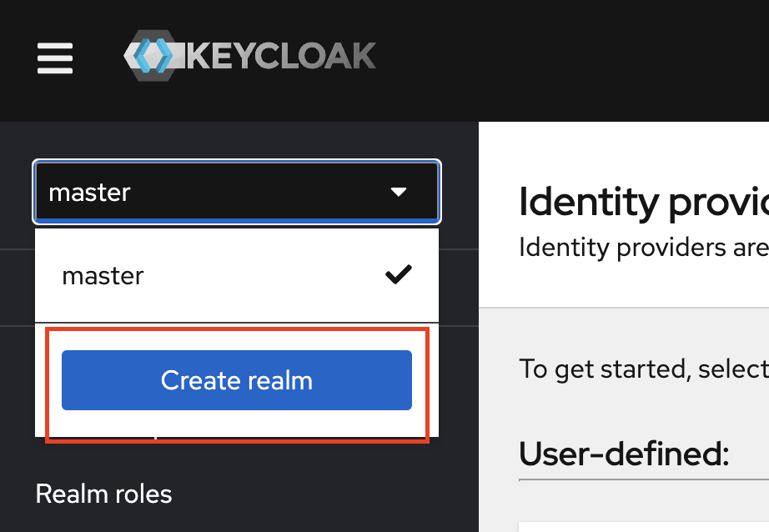Select Realm roles in the sidebar
The height and width of the screenshot is (532, 769).
[103, 494]
